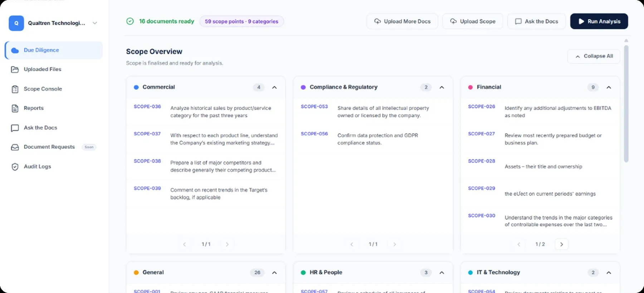The width and height of the screenshot is (644, 293).
Task: Click the Qualtren Technologies logo avatar
Action: (x=16, y=23)
